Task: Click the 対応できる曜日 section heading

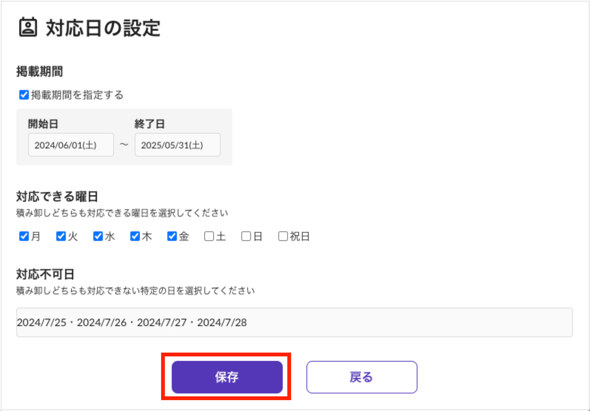Action: (57, 196)
